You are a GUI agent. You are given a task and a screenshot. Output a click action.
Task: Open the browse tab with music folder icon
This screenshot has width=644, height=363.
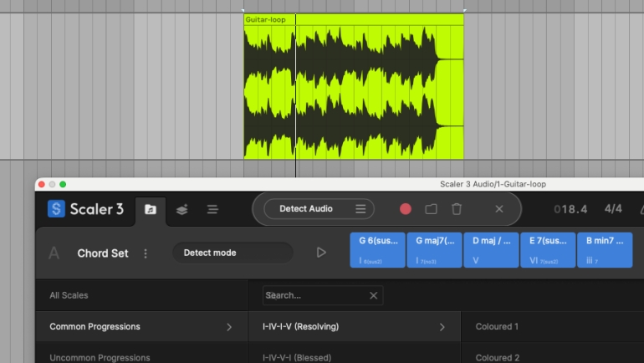(151, 209)
